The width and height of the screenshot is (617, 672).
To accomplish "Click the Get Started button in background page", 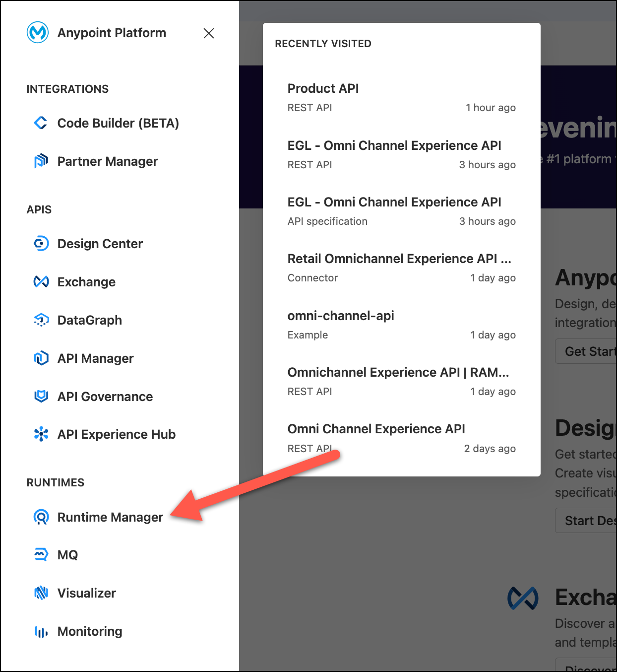I will pyautogui.click(x=586, y=351).
